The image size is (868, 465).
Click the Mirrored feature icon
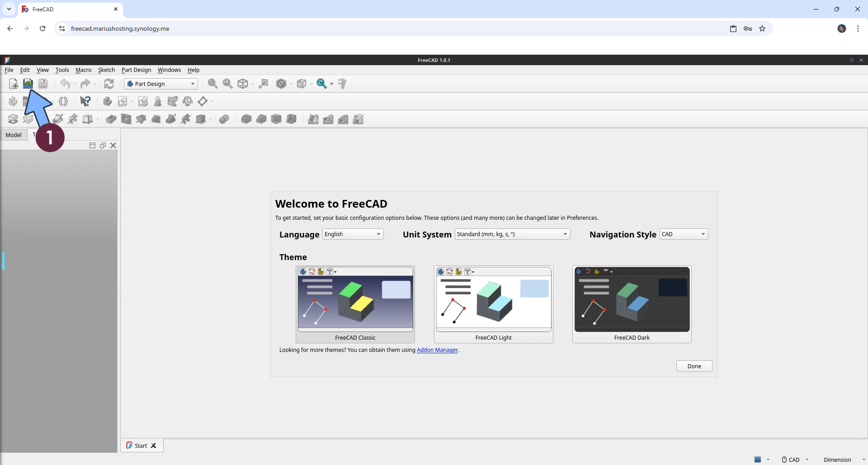point(313,119)
